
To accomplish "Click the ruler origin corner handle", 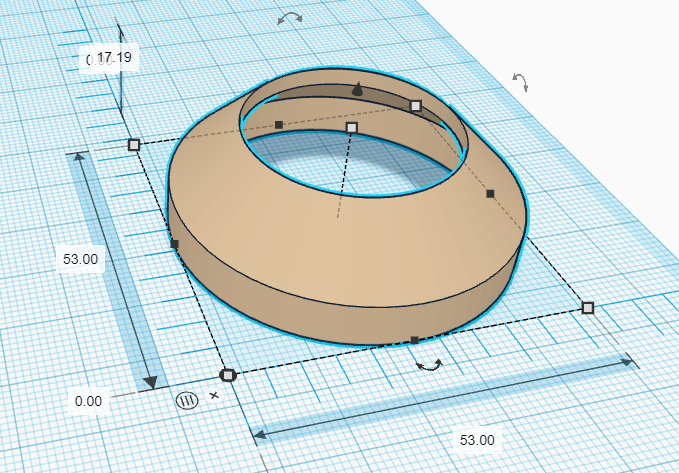I will (228, 375).
